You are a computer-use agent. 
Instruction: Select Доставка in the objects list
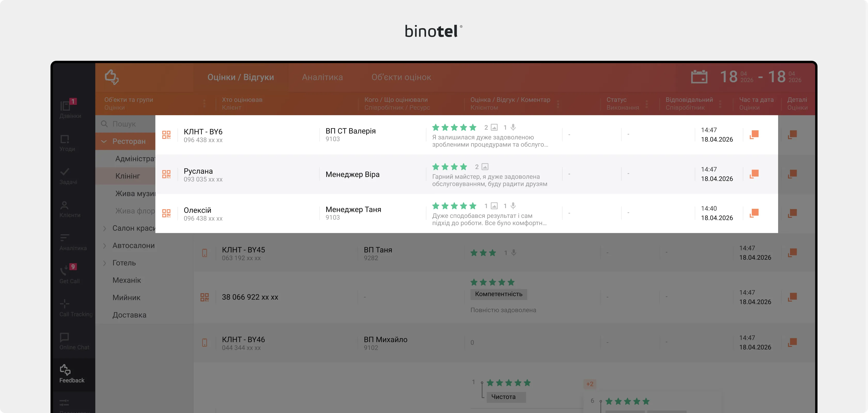[x=129, y=315]
